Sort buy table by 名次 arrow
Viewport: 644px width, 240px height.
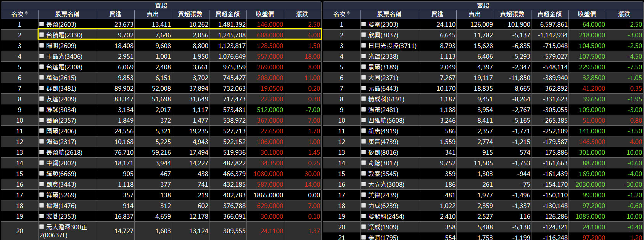(26, 14)
